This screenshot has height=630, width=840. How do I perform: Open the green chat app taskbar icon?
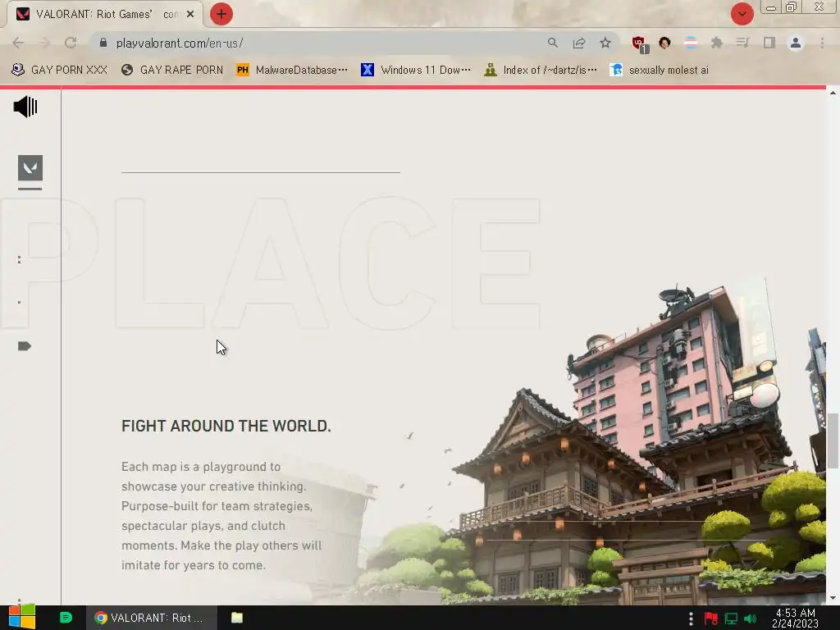pyautogui.click(x=66, y=618)
